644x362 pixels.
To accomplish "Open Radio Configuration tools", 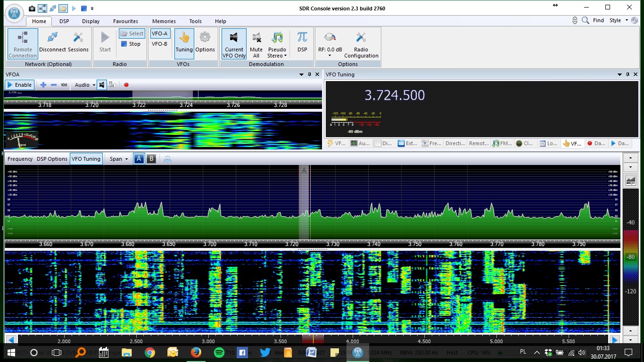I will pyautogui.click(x=361, y=37).
